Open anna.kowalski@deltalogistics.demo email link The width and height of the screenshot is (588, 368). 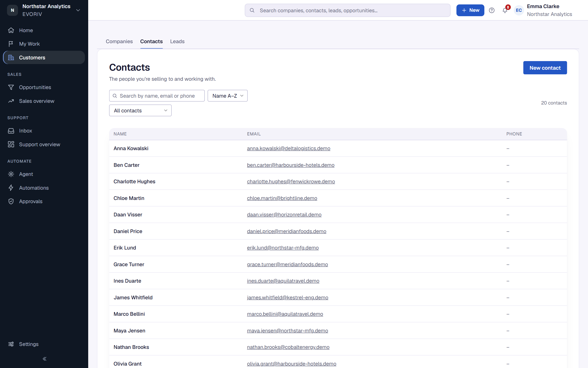[289, 148]
